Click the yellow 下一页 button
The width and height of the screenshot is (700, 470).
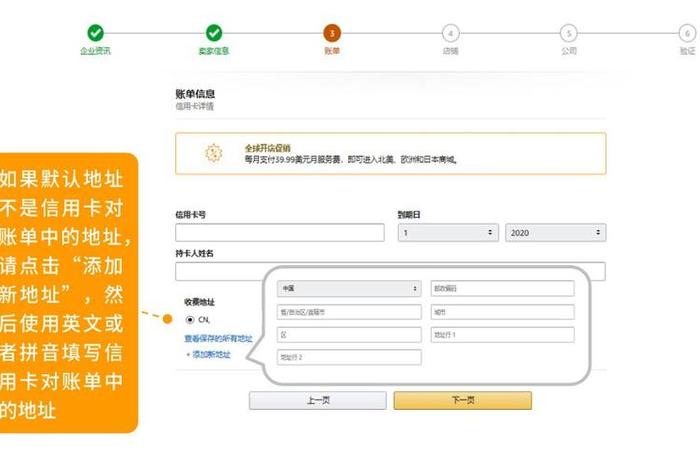coord(462,400)
